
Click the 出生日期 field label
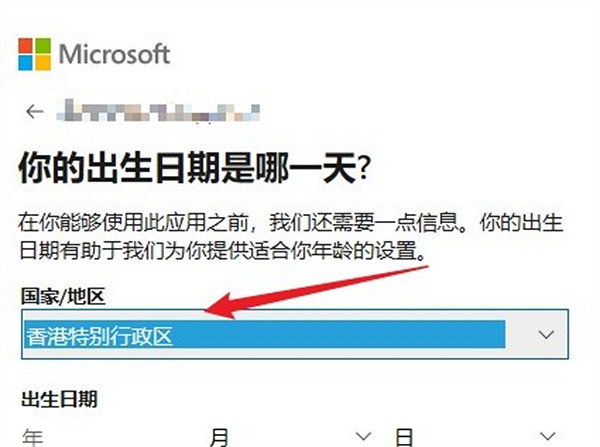(59, 399)
